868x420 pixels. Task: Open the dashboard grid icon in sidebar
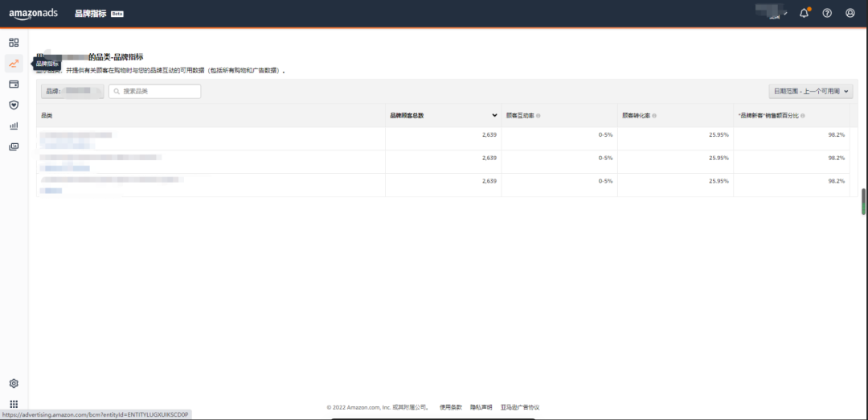[x=14, y=43]
